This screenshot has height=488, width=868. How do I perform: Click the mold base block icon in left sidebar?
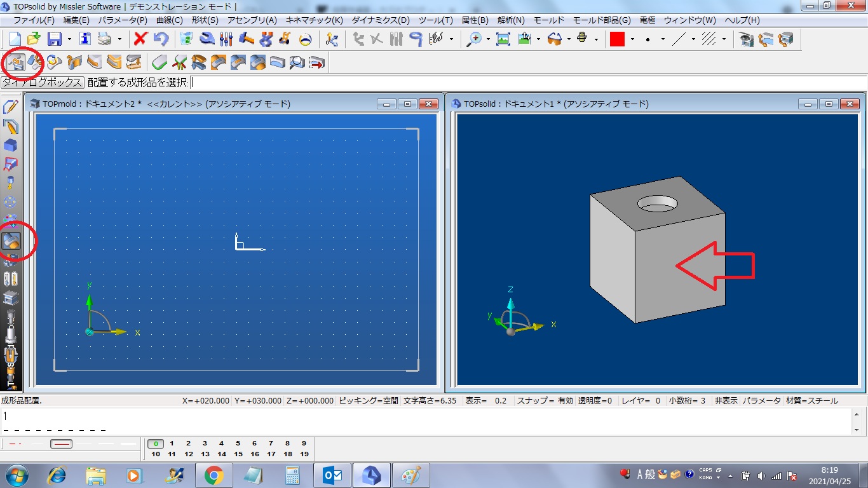click(x=11, y=298)
